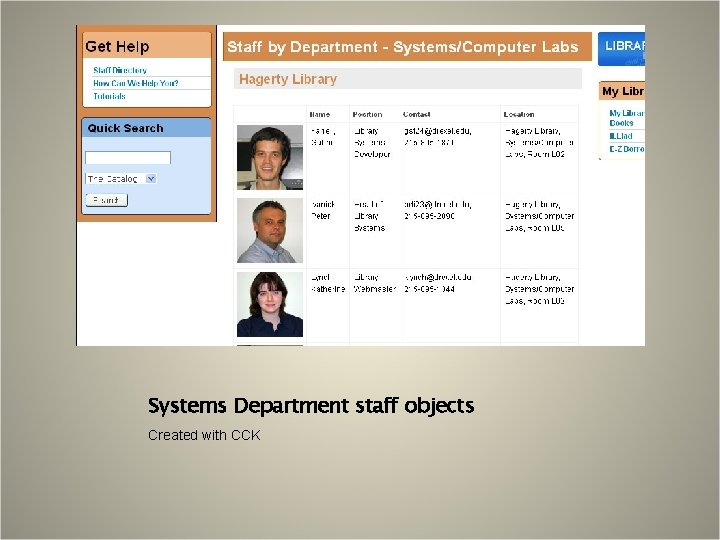Open the My Library Books link
The image size is (720, 540).
pos(627,118)
